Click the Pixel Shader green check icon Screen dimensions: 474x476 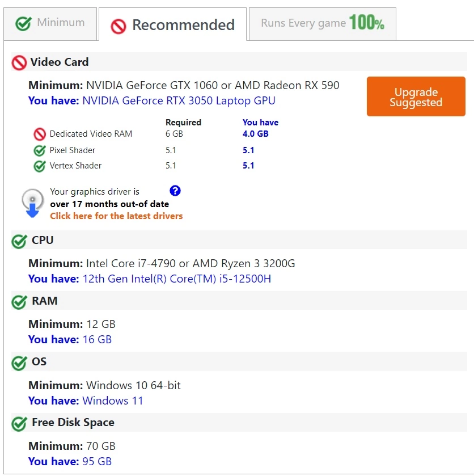[x=40, y=150]
